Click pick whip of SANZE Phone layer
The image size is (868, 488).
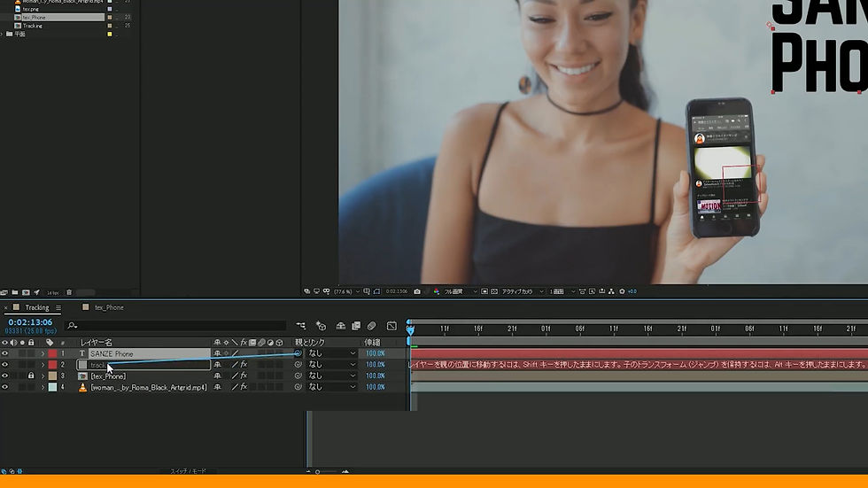298,353
